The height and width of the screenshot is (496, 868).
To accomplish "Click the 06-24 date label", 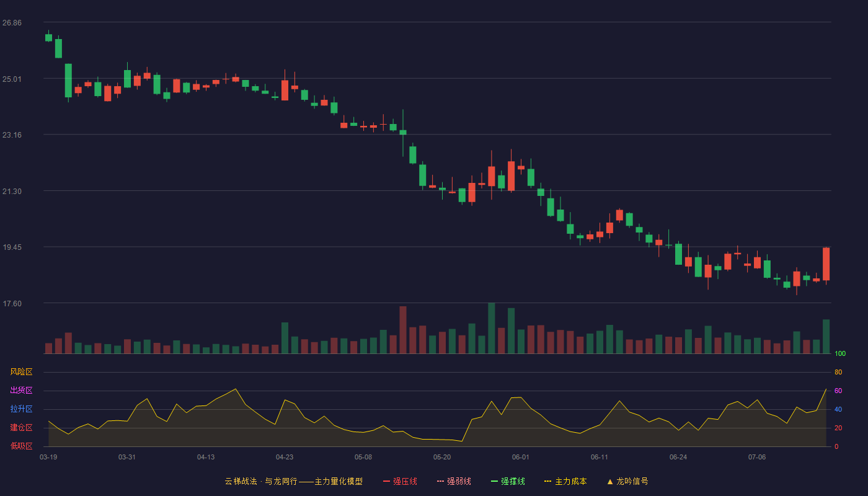I will click(678, 457).
